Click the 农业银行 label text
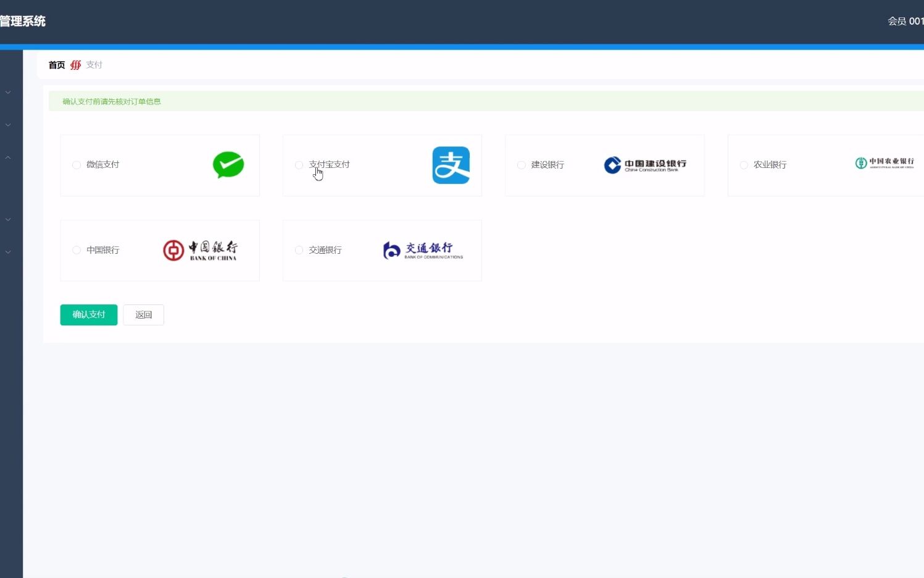This screenshot has width=924, height=578. tap(770, 165)
